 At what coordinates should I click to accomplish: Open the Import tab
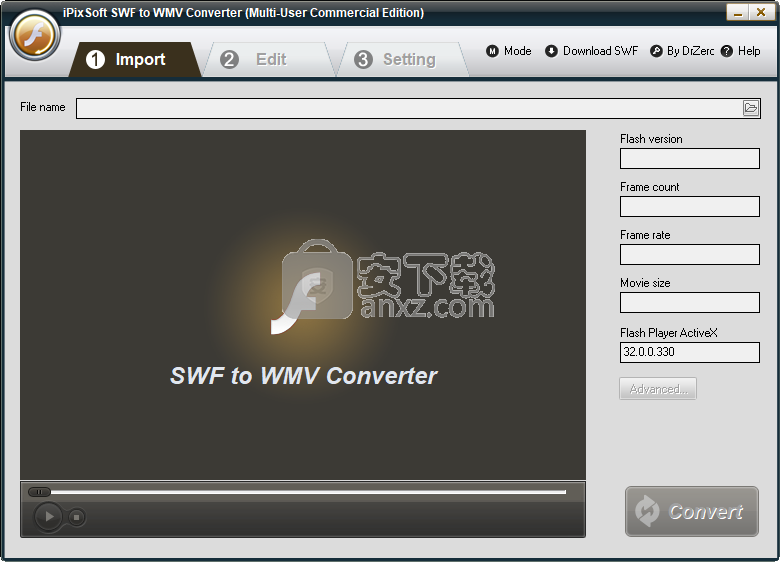pos(134,59)
